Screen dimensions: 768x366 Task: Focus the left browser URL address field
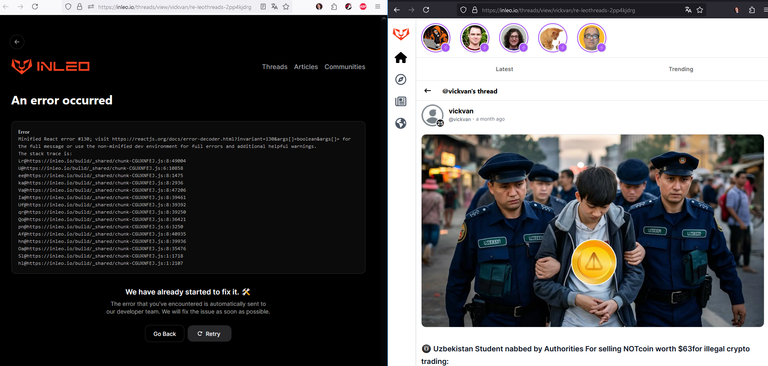pyautogui.click(x=174, y=7)
